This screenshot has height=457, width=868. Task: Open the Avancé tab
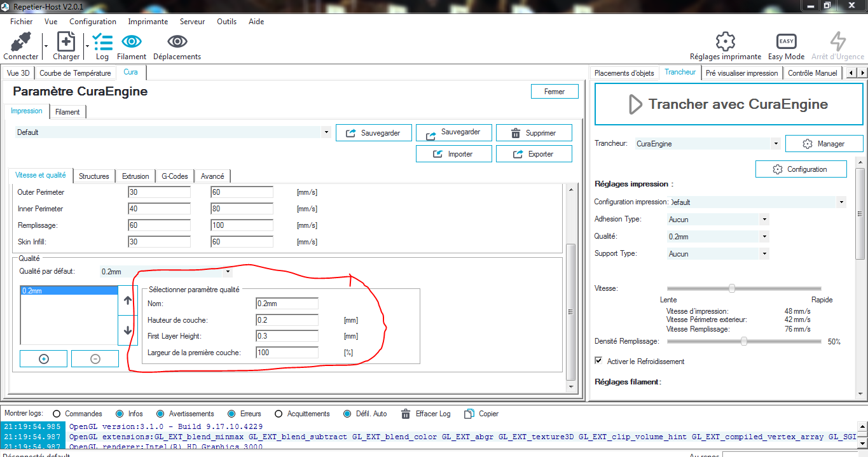pyautogui.click(x=212, y=176)
